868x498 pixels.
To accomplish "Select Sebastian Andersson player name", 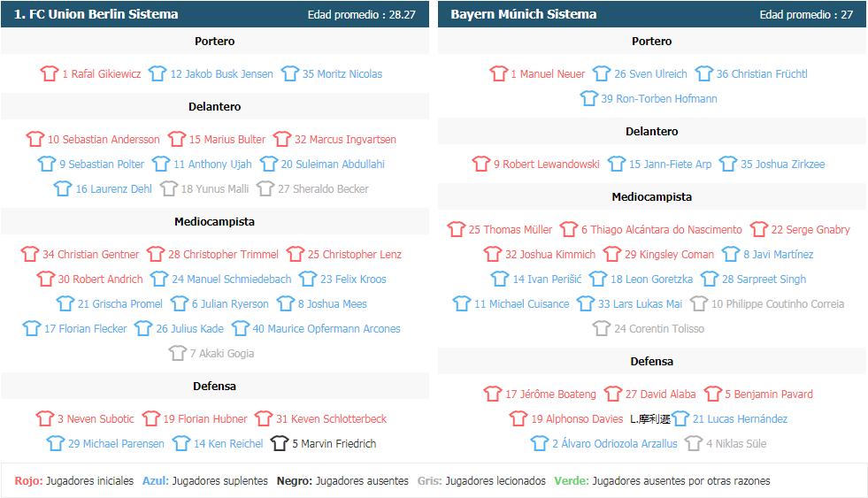I will (104, 140).
